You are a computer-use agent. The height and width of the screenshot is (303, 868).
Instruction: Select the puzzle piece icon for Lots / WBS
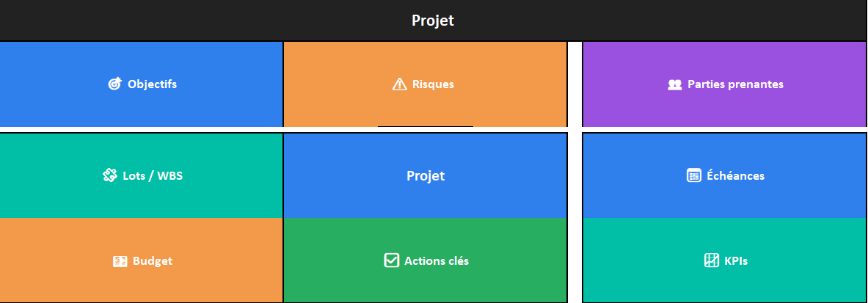coord(110,175)
